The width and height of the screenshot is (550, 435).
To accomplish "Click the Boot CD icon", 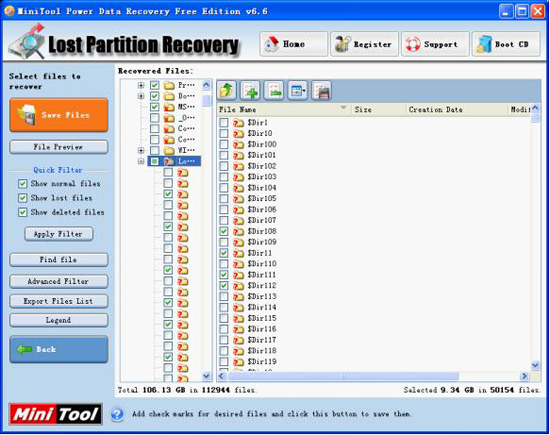I will point(484,45).
